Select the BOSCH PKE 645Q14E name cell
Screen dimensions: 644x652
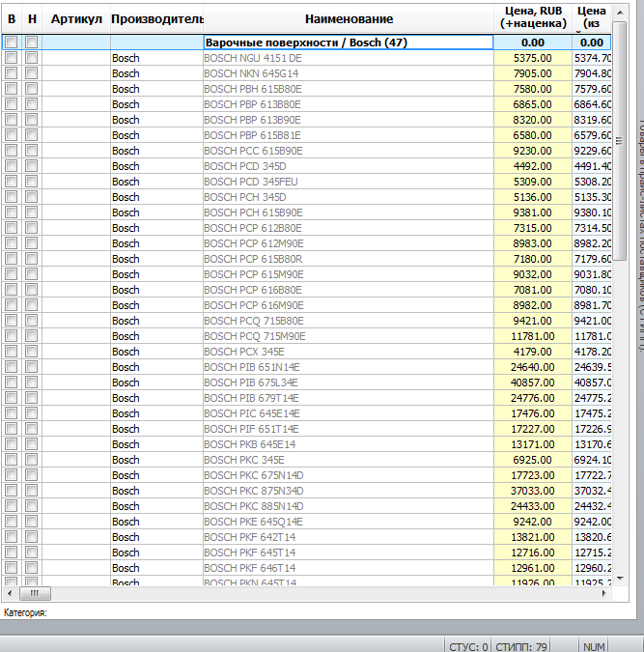349,522
